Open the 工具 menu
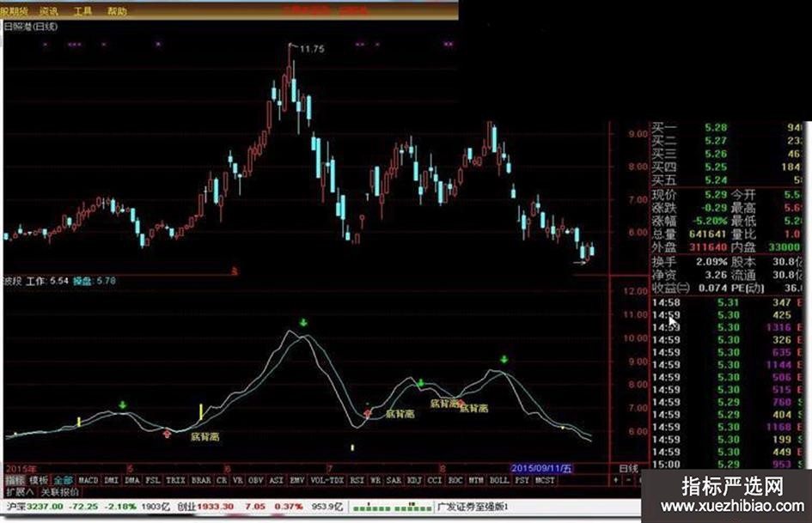Screen dimensions: 812x523 82,11
